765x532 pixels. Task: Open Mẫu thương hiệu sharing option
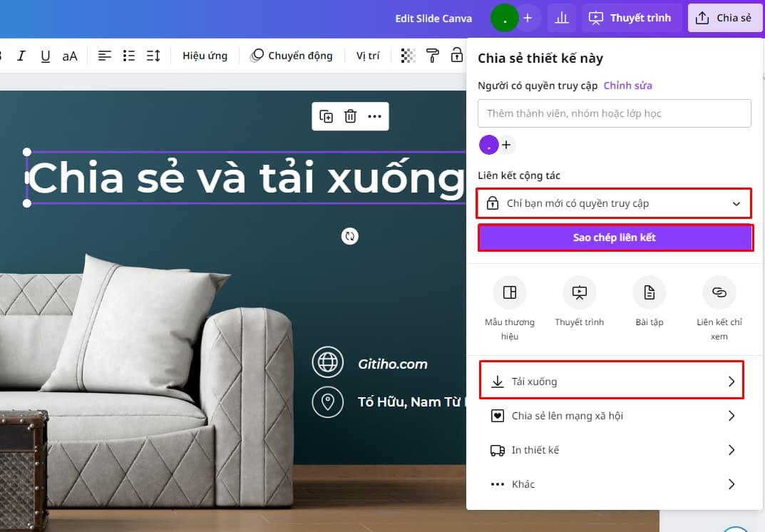509,292
